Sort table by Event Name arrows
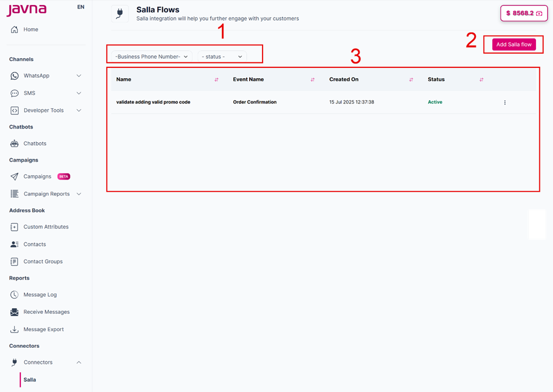This screenshot has height=392, width=553. 313,80
